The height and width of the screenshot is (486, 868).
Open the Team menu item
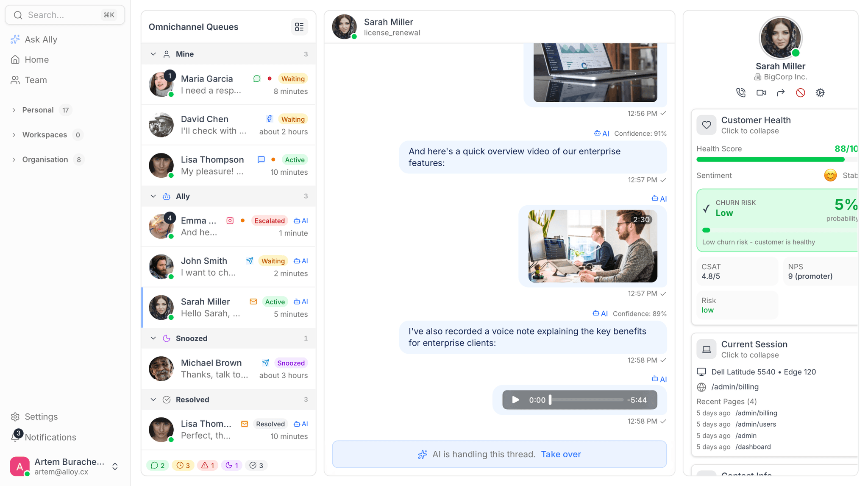coord(36,80)
